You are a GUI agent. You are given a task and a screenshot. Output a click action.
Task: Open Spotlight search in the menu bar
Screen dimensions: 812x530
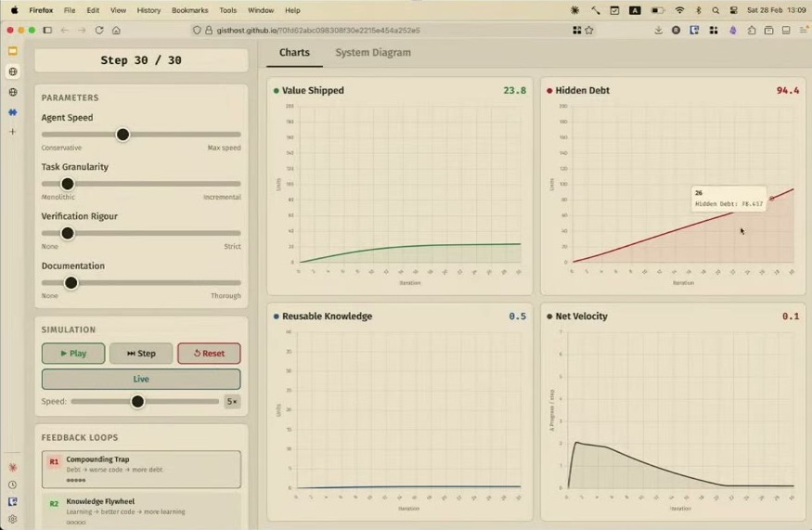coord(715,10)
